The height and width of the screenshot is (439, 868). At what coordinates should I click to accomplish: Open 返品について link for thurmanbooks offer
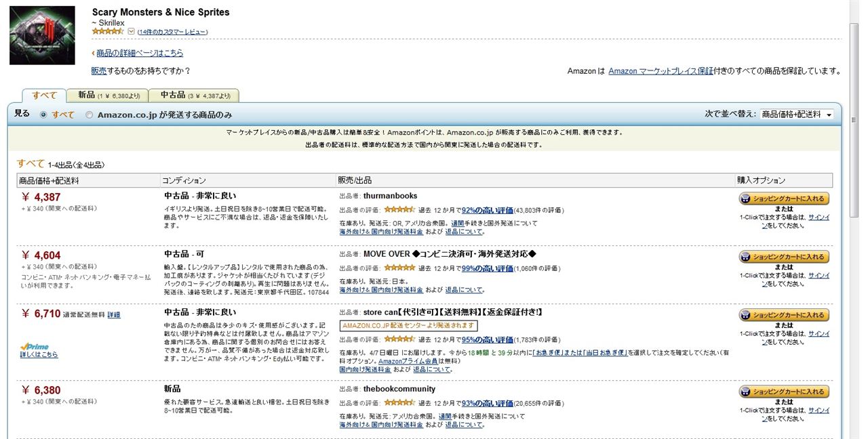click(464, 232)
